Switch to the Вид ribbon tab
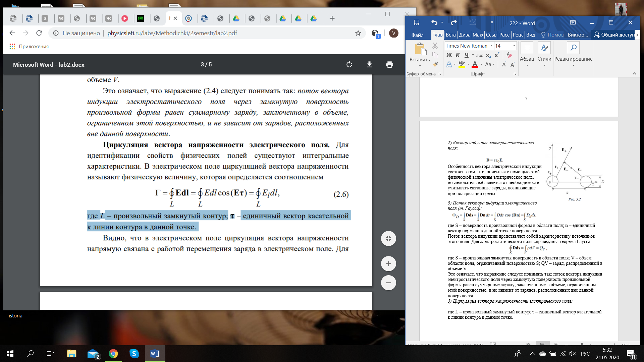The height and width of the screenshot is (362, 644). pyautogui.click(x=530, y=35)
